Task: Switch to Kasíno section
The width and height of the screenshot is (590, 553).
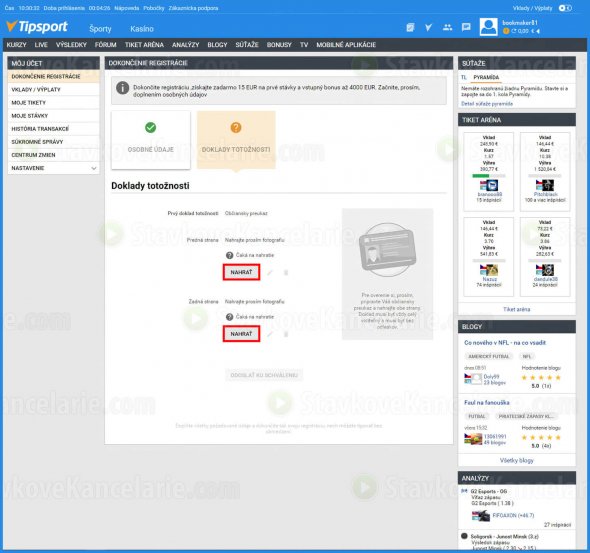Action: pyautogui.click(x=142, y=29)
